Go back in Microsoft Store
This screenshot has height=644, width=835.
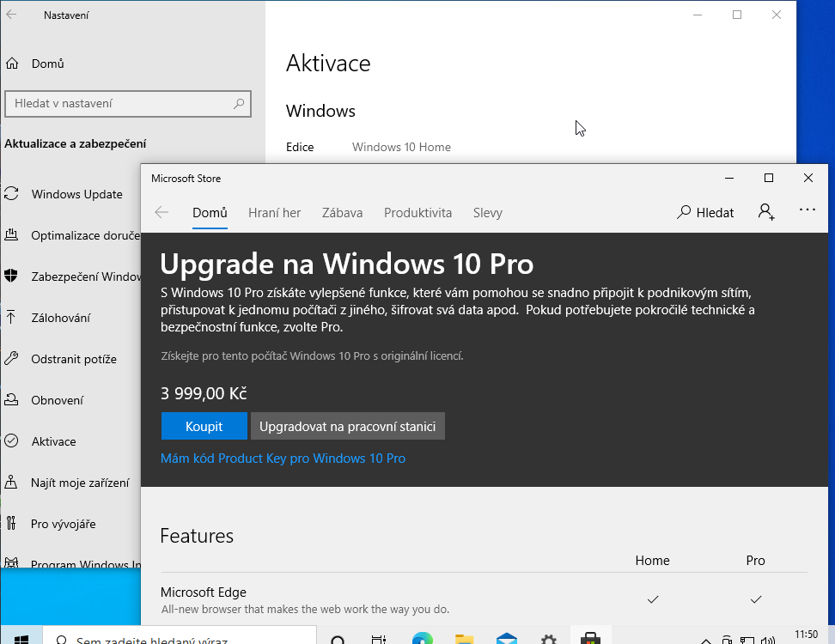pyautogui.click(x=162, y=212)
